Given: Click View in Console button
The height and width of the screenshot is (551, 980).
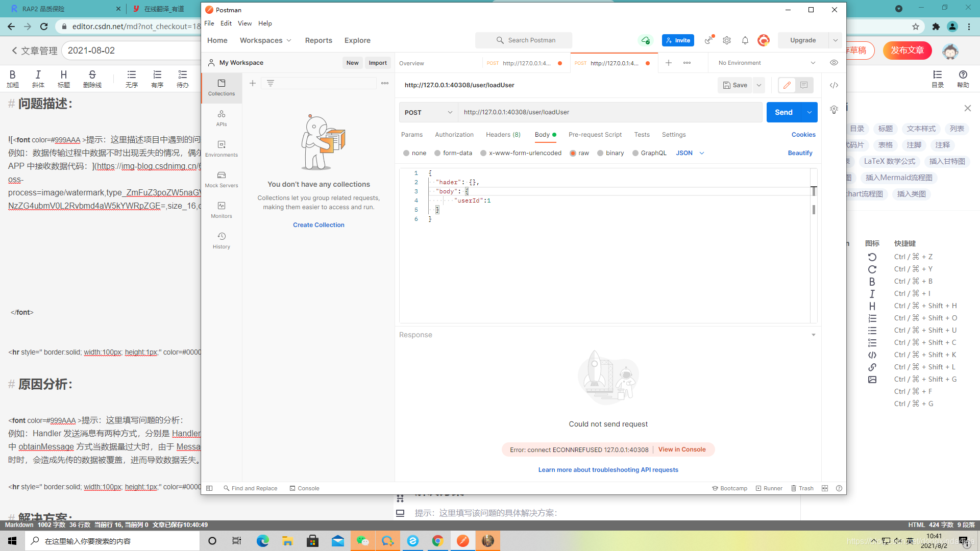Looking at the screenshot, I should (682, 449).
